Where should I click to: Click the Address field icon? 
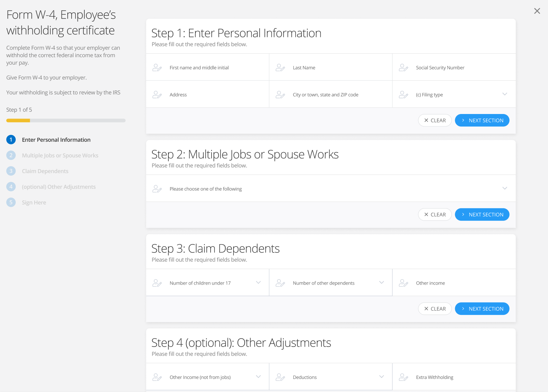(157, 94)
